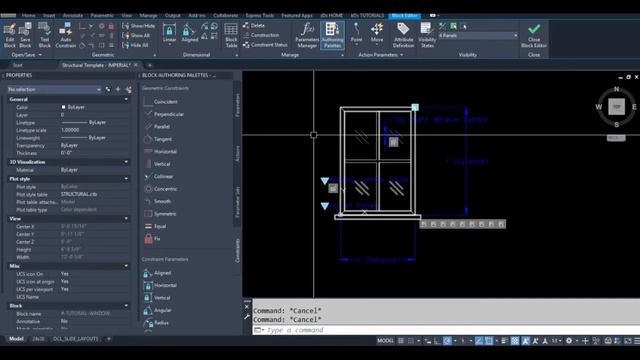Click the command line input field
Viewport: 640px width, 360px height.
click(447, 330)
